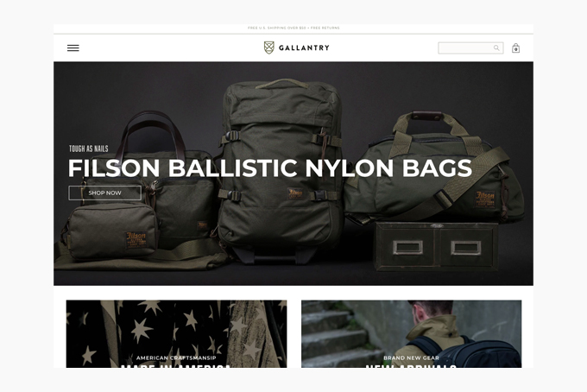Click the Filson duffle bag on right
The width and height of the screenshot is (587, 392).
click(x=434, y=168)
